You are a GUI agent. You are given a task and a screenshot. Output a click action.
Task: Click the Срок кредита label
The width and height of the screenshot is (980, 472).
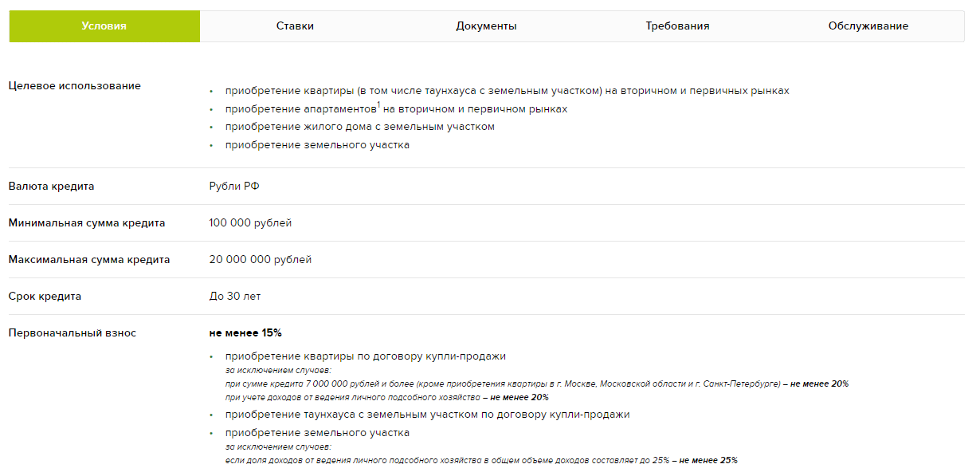click(x=45, y=297)
